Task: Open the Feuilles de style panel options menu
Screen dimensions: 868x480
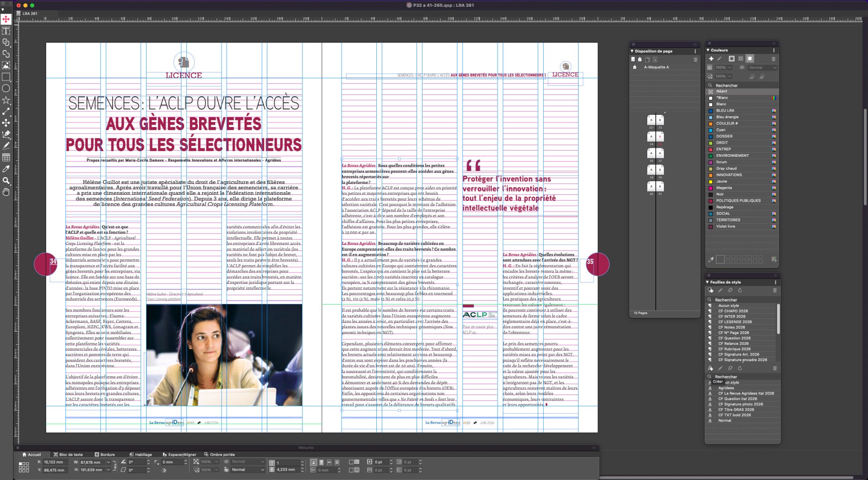Action: [x=775, y=282]
